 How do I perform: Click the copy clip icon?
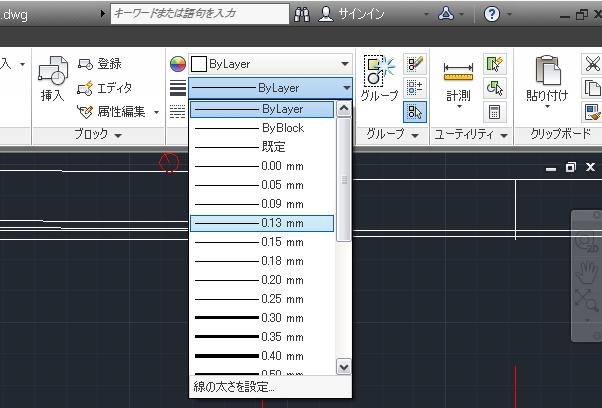click(x=593, y=88)
